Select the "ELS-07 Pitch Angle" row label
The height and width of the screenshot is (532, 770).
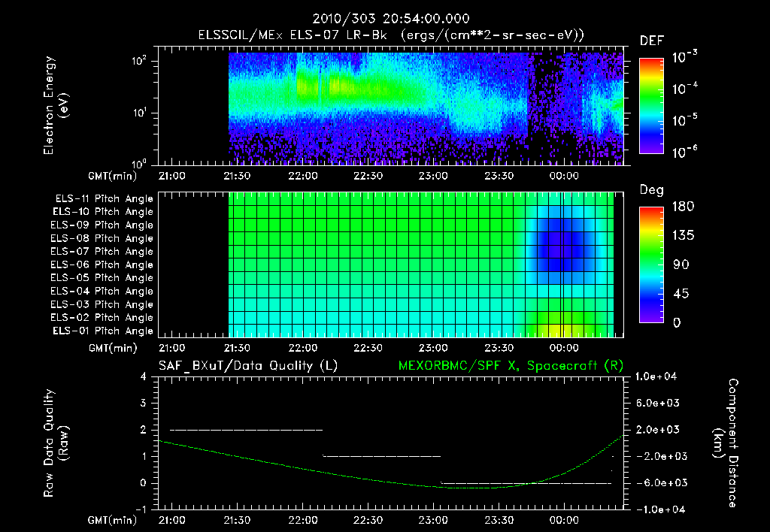(x=102, y=251)
